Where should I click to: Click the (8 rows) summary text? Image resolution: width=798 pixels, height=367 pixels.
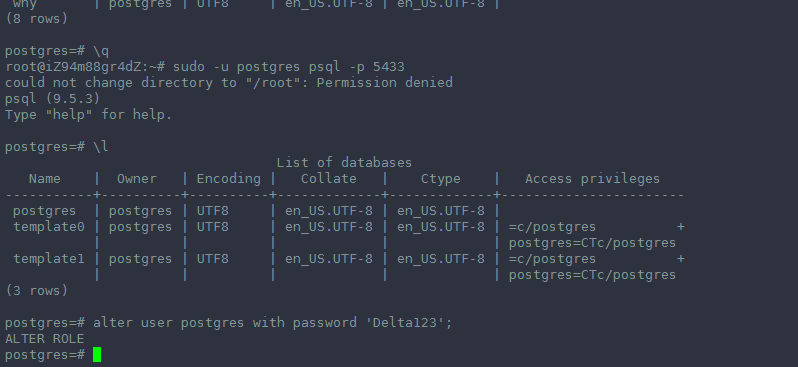coord(36,19)
